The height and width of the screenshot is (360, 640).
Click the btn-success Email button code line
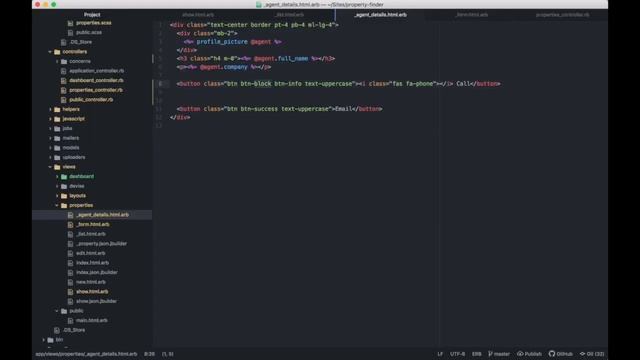tap(280, 109)
